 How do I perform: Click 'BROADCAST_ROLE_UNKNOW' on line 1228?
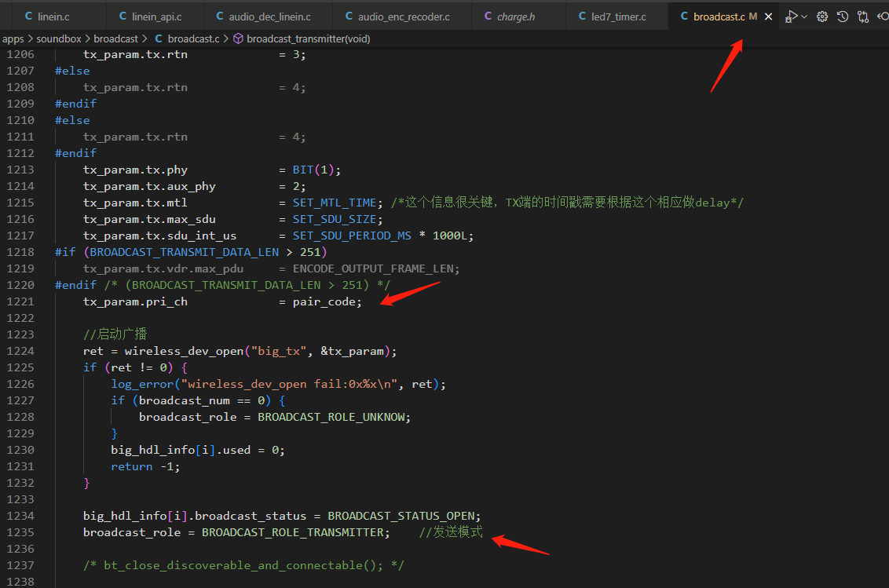(331, 418)
